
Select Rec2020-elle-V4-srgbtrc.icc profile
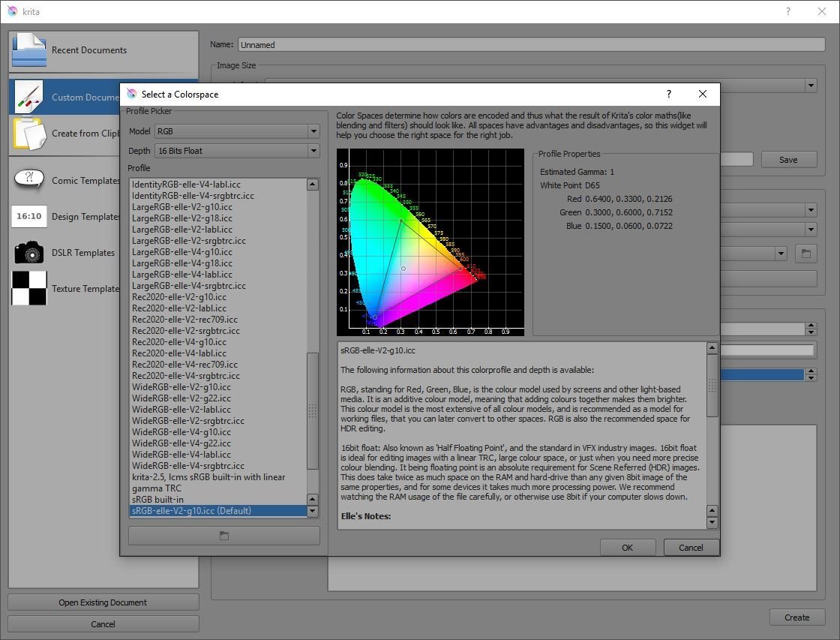click(x=218, y=376)
